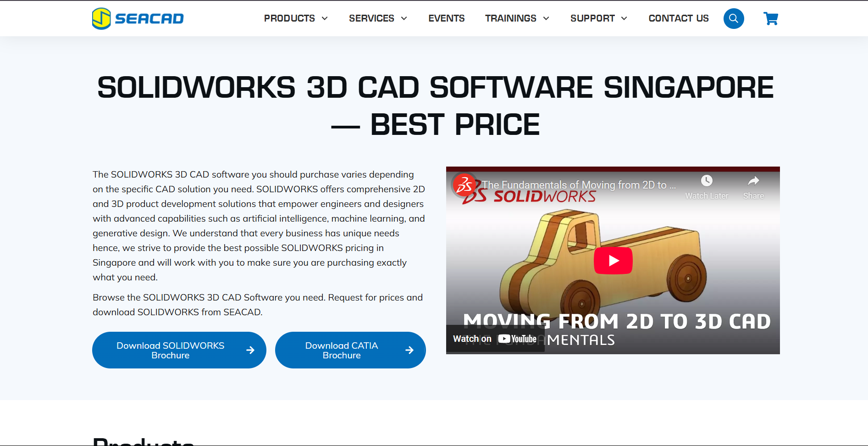Image resolution: width=868 pixels, height=446 pixels.
Task: Expand the Trainings dropdown chevron
Action: (x=546, y=19)
